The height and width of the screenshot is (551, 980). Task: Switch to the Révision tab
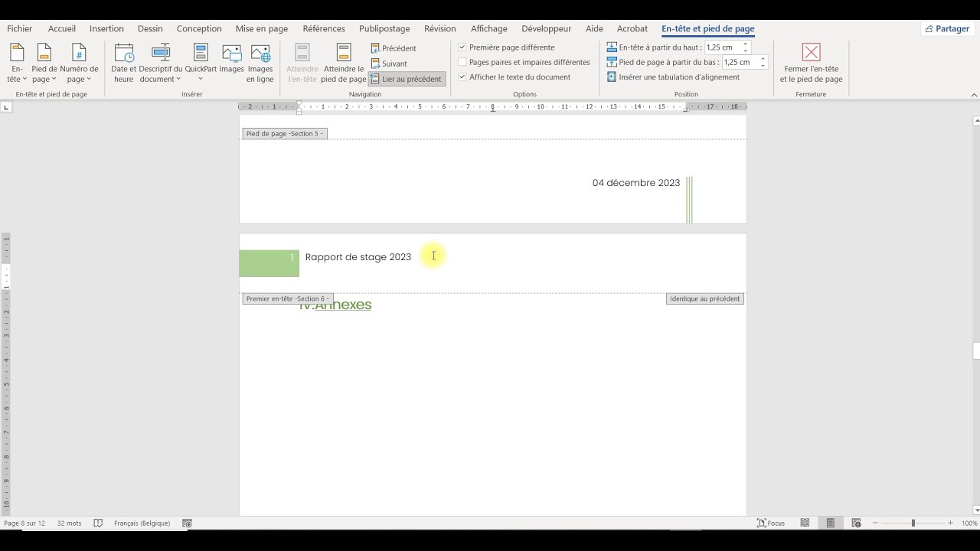(440, 29)
